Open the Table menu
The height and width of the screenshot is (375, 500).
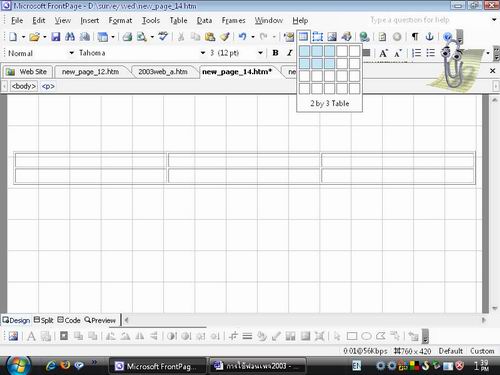pyautogui.click(x=178, y=20)
